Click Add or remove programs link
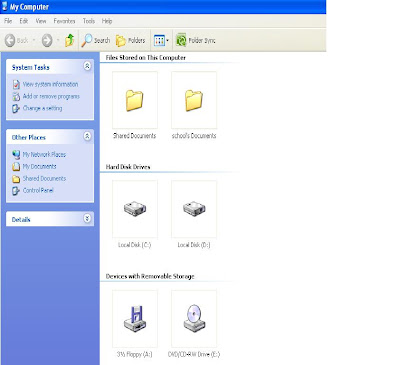The height and width of the screenshot is (365, 400). (x=51, y=96)
